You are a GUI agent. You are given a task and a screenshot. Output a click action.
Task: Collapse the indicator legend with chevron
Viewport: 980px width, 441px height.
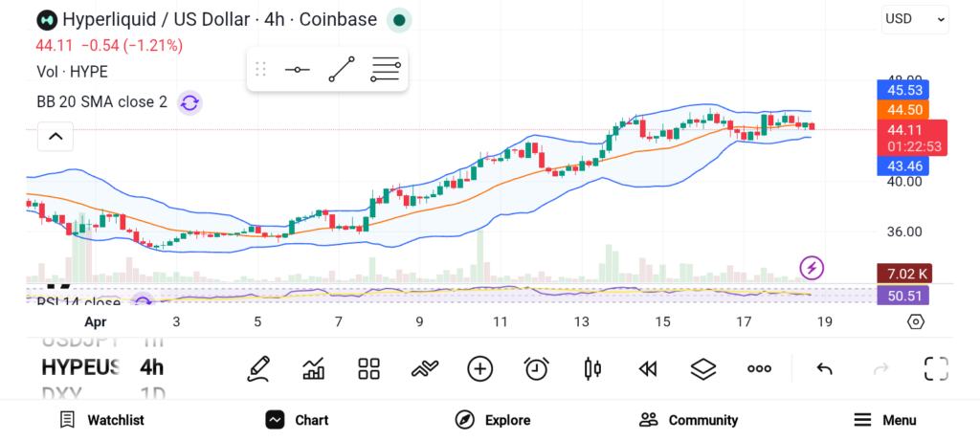click(x=56, y=137)
